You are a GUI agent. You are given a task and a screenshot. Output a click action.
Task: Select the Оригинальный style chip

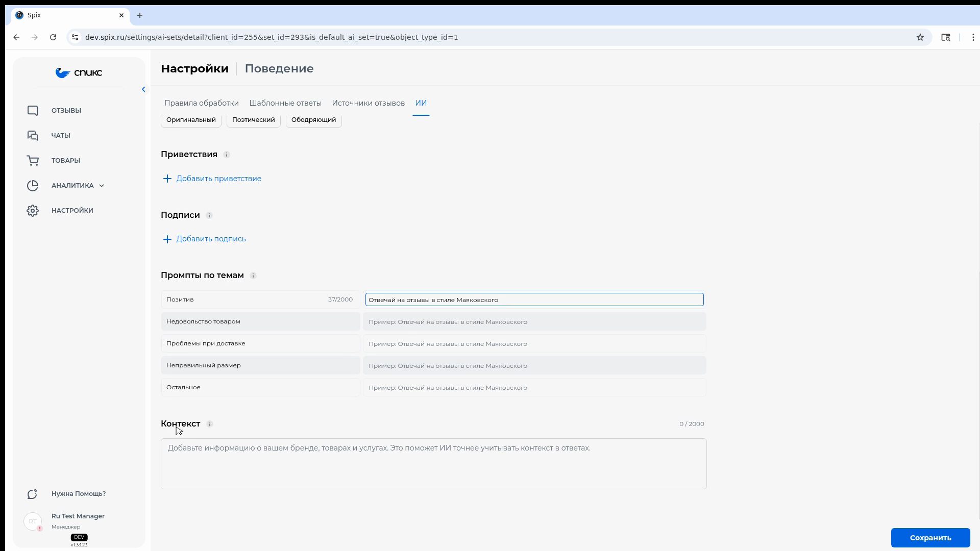[191, 120]
